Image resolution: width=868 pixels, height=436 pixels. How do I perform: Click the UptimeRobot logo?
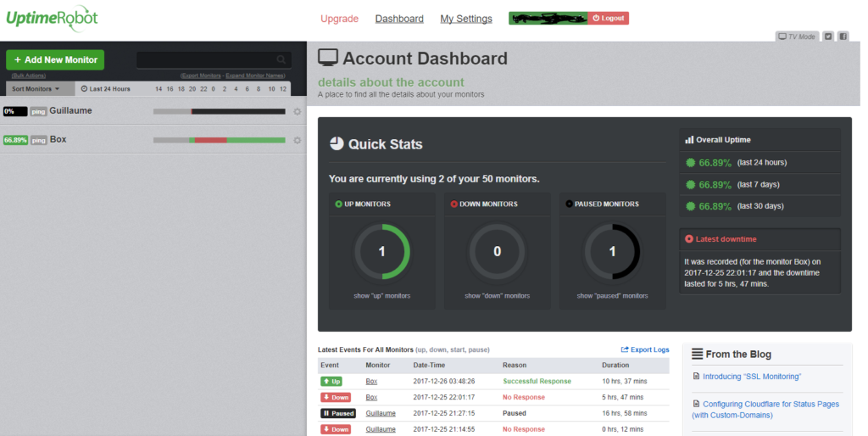click(x=52, y=19)
